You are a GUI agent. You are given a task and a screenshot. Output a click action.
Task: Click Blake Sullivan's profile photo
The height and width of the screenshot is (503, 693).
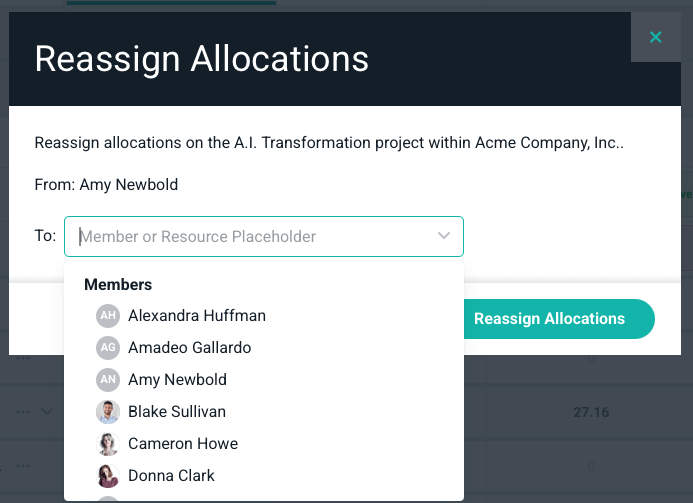pos(107,412)
